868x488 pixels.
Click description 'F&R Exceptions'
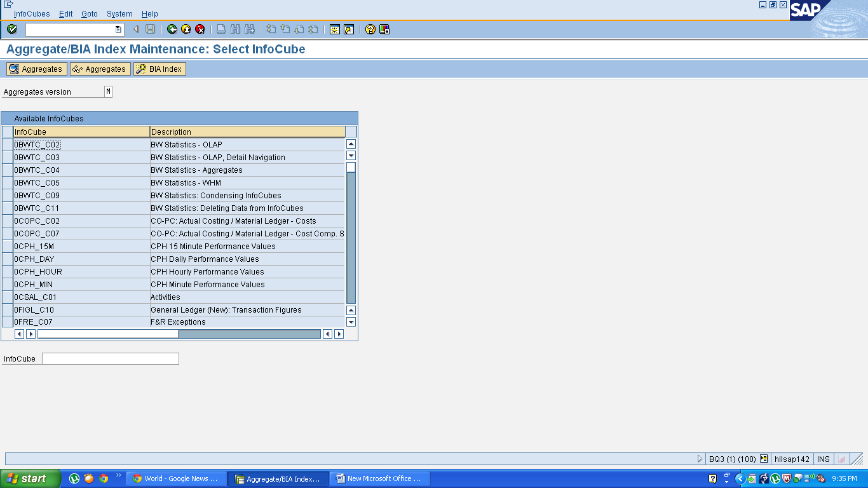click(178, 322)
